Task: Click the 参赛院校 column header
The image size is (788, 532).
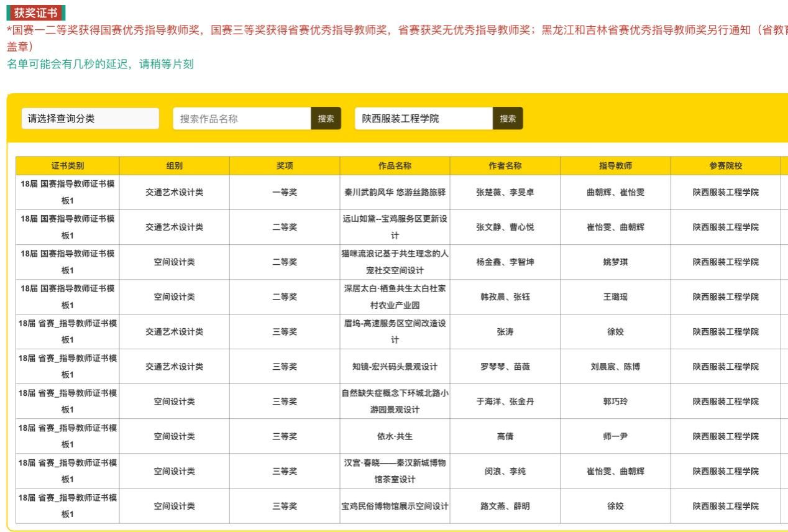Action: tap(725, 166)
